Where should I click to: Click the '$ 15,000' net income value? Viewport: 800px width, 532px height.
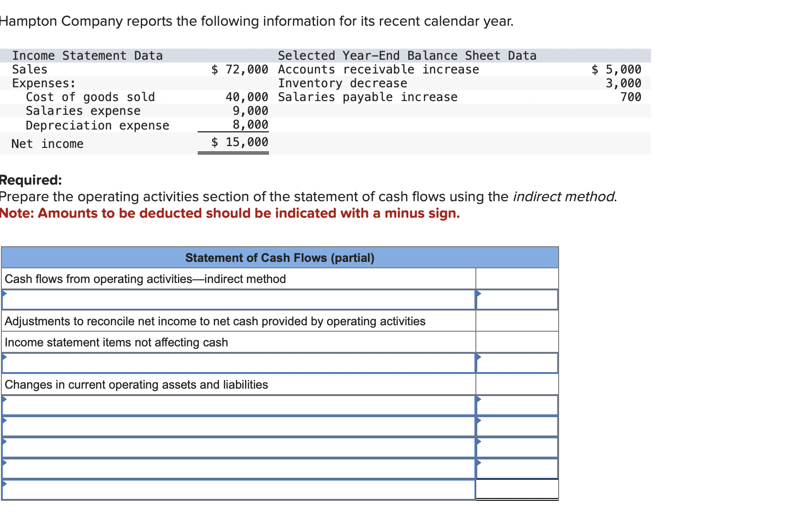(x=240, y=142)
